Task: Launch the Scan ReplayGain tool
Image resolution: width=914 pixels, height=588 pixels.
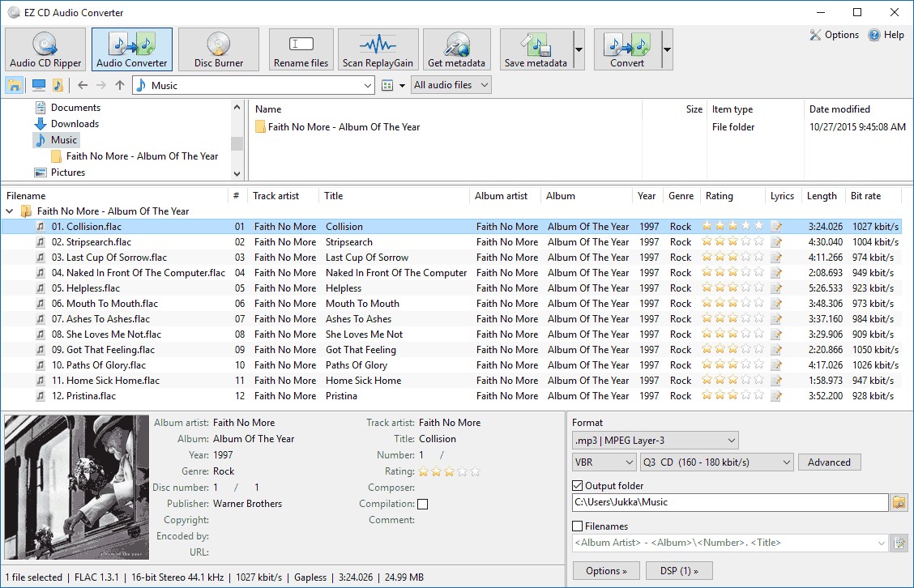Action: [378, 49]
